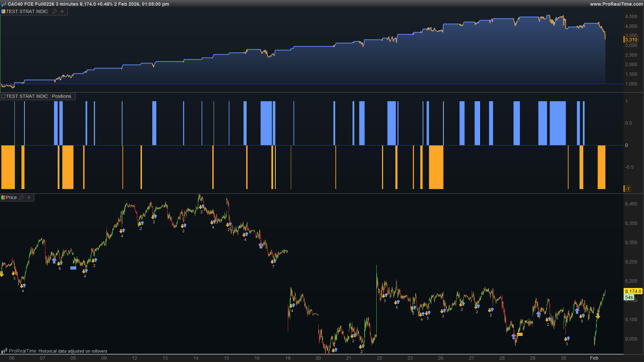Open Price panel wrench settings
This screenshot has height=362, width=644.
[x=22, y=197]
